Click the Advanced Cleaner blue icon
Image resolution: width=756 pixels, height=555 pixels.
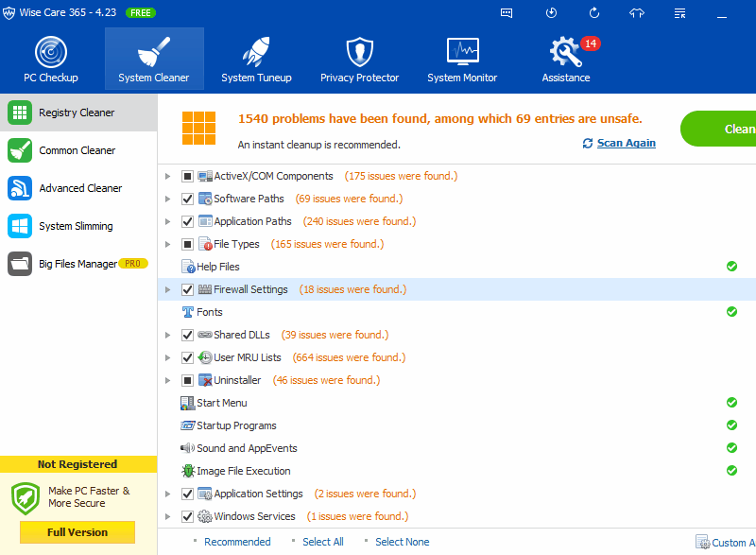[20, 188]
